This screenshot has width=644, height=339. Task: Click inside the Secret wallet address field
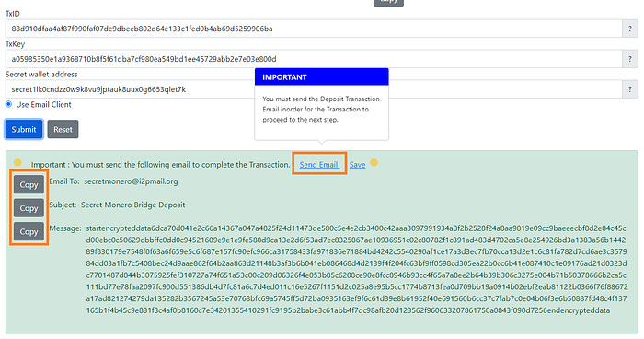coord(314,89)
